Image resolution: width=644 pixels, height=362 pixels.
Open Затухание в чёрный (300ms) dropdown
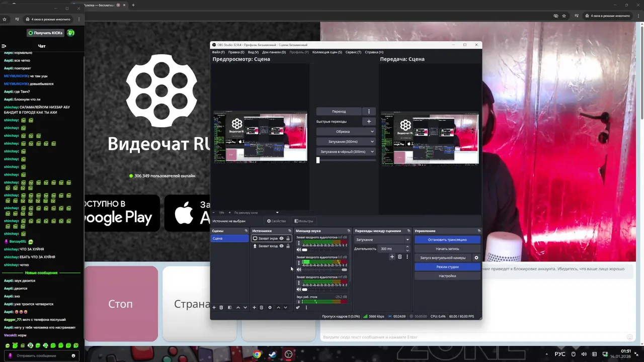346,152
